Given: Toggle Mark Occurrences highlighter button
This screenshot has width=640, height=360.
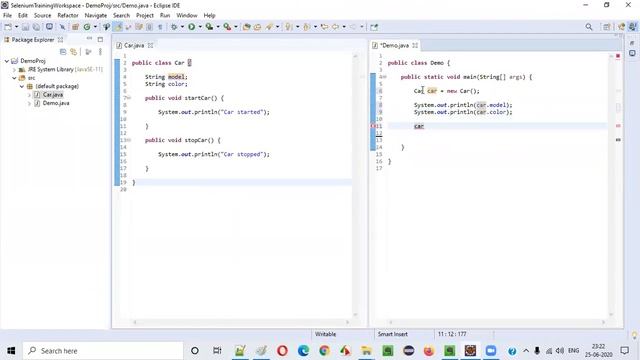Looking at the screenshot, I should coord(118,27).
